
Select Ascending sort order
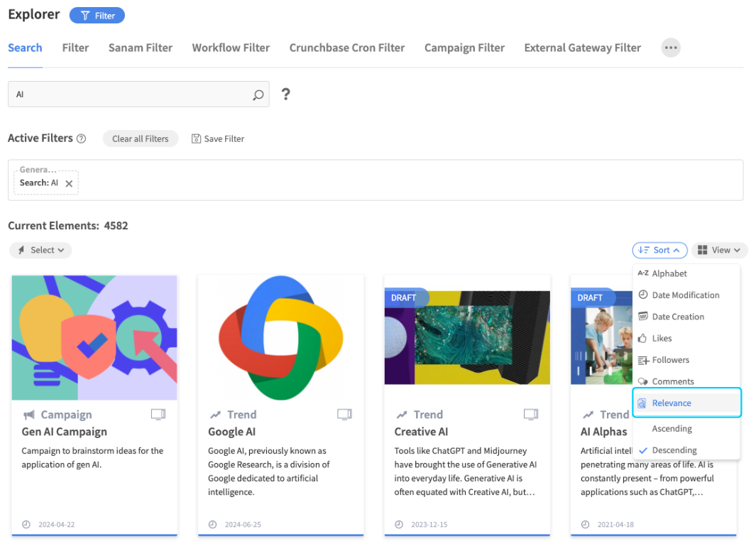[x=672, y=429]
